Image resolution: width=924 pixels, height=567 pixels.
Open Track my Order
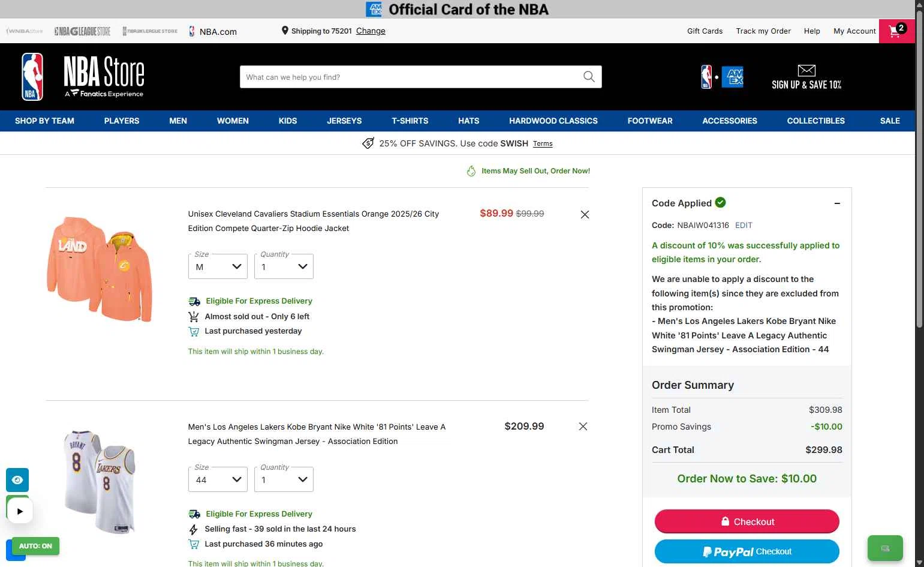763,31
